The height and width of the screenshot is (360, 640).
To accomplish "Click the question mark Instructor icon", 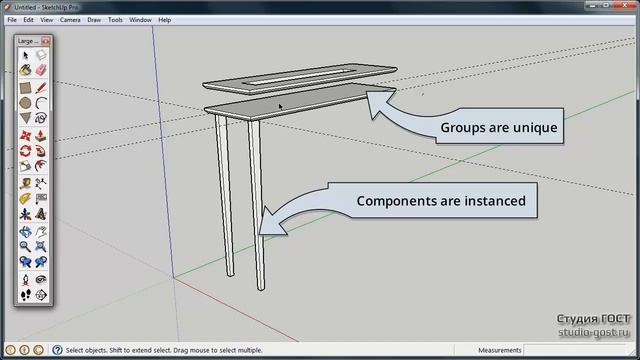I will (x=57, y=350).
